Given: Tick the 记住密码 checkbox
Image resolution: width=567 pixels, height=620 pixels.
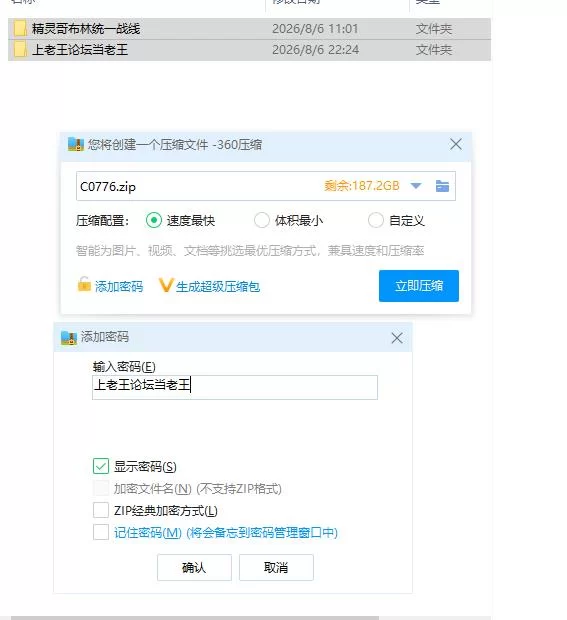Looking at the screenshot, I should pyautogui.click(x=101, y=532).
